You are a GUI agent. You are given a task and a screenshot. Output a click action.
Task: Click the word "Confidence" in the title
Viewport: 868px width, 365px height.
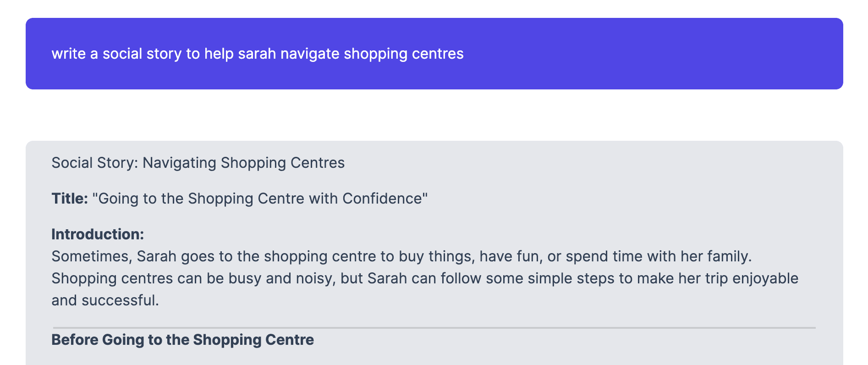point(382,199)
